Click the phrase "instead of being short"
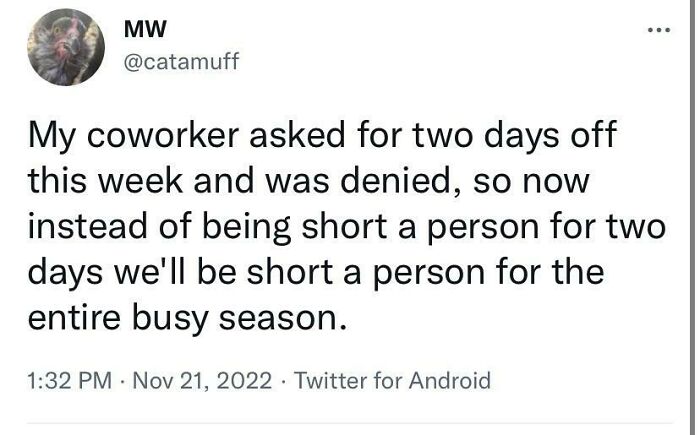Screen dimensions: 700x435 [x=208, y=226]
